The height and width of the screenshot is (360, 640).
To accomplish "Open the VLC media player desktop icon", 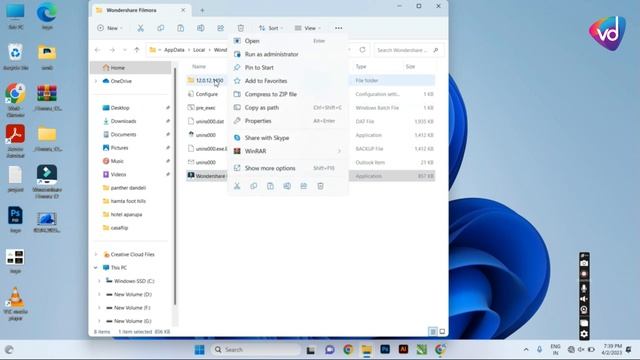I will pyautogui.click(x=16, y=304).
